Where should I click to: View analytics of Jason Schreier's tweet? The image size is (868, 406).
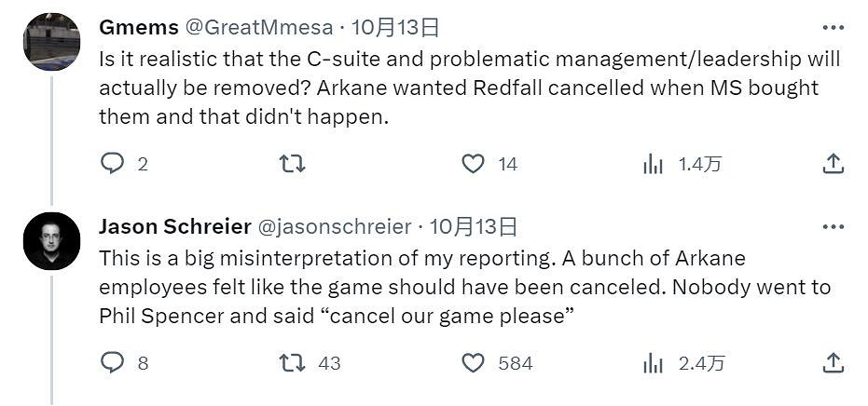click(x=654, y=362)
